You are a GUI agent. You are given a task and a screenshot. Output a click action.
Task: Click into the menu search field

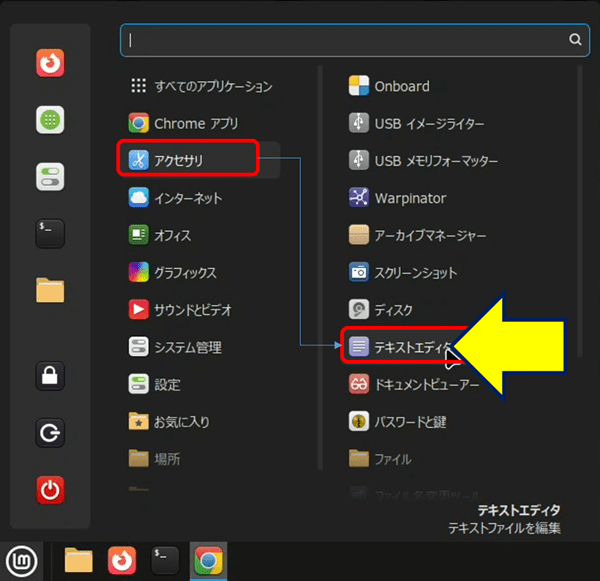354,40
